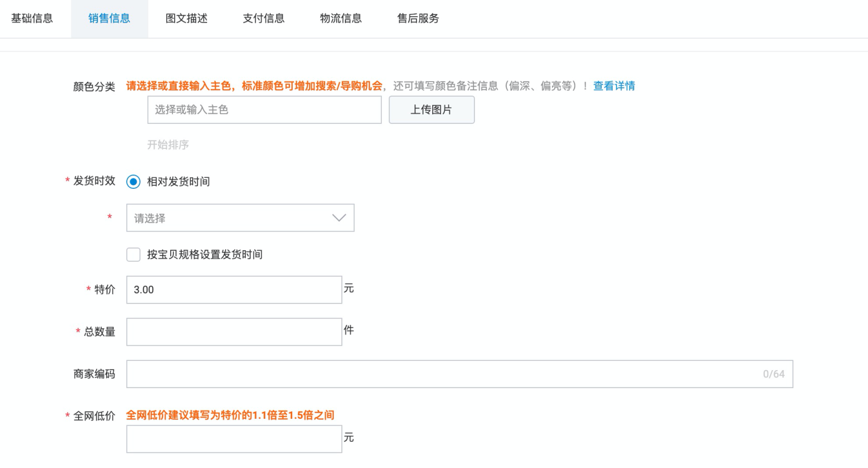The width and height of the screenshot is (868, 468).
Task: Switch to the 售后服务 tab
Action: click(418, 19)
